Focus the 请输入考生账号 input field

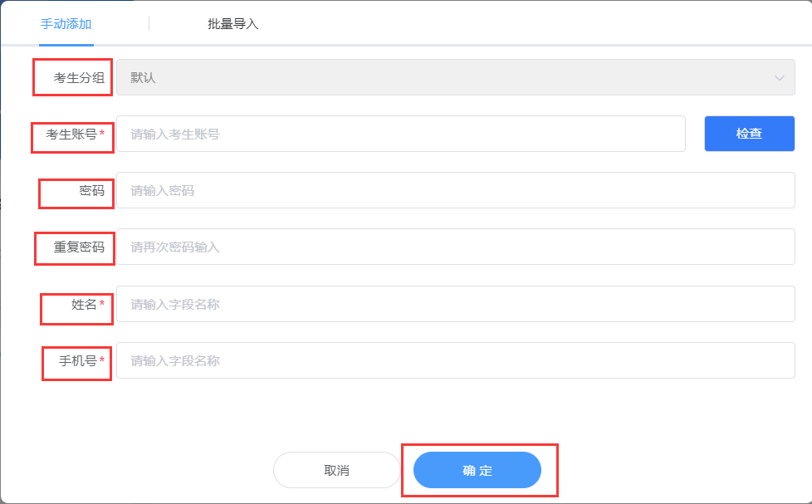(x=401, y=134)
